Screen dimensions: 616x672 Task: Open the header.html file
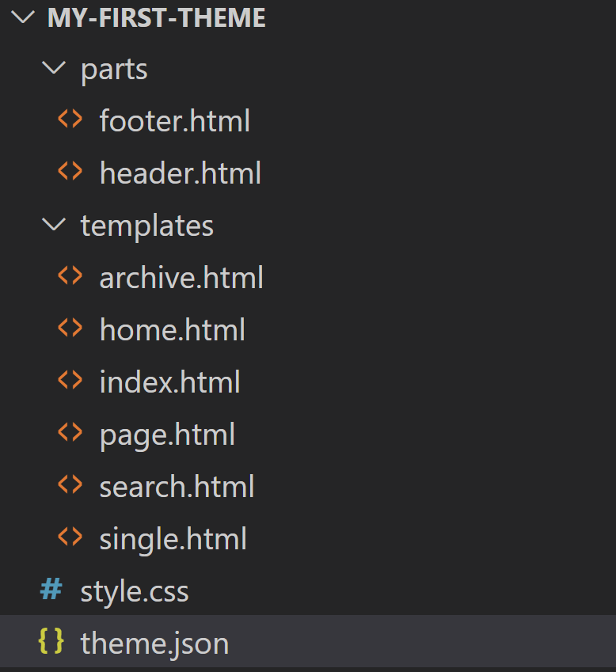(181, 173)
